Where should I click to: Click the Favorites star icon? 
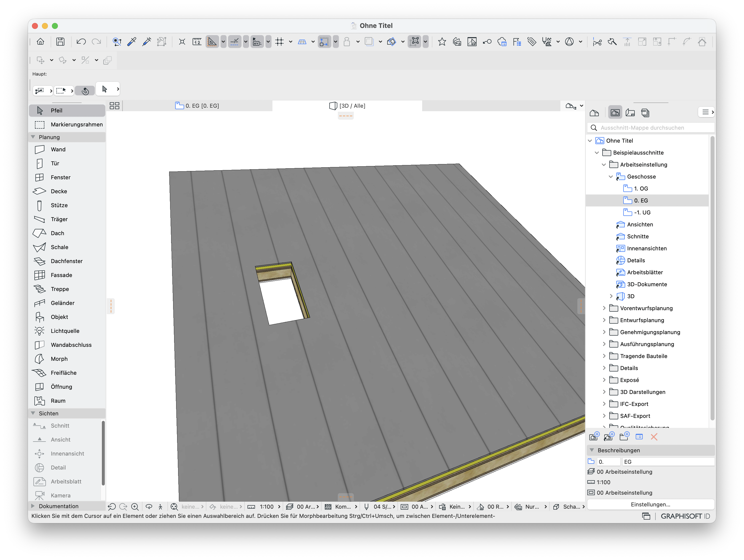442,42
